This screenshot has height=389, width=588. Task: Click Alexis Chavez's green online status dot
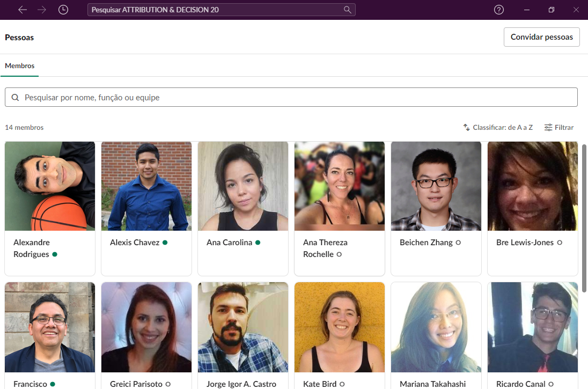tap(165, 243)
